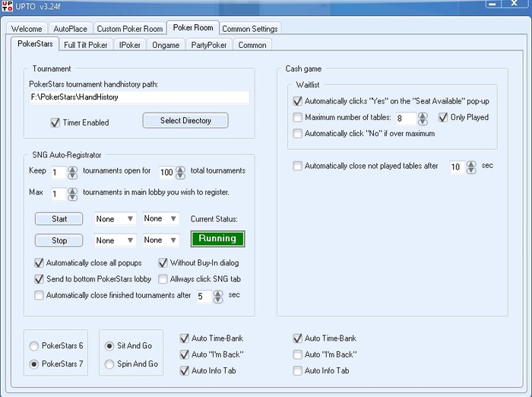Adjust the Max tournaments in lobby spinner arrows
532x397 pixels.
(x=73, y=194)
